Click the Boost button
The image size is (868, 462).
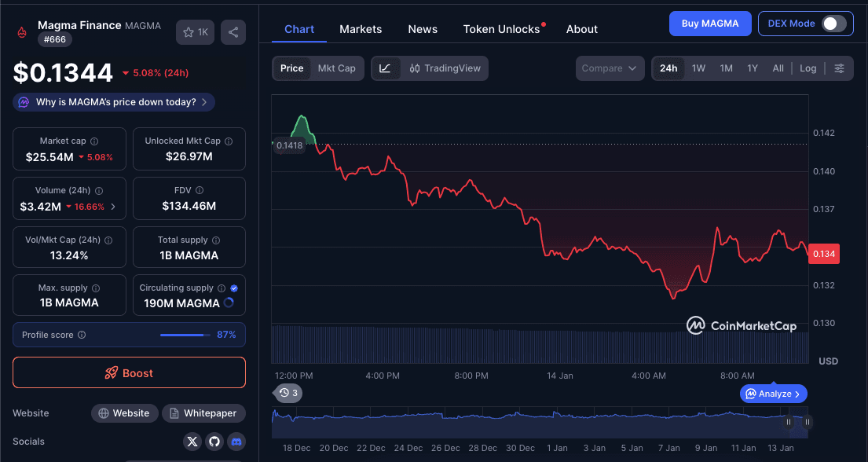pyautogui.click(x=129, y=372)
